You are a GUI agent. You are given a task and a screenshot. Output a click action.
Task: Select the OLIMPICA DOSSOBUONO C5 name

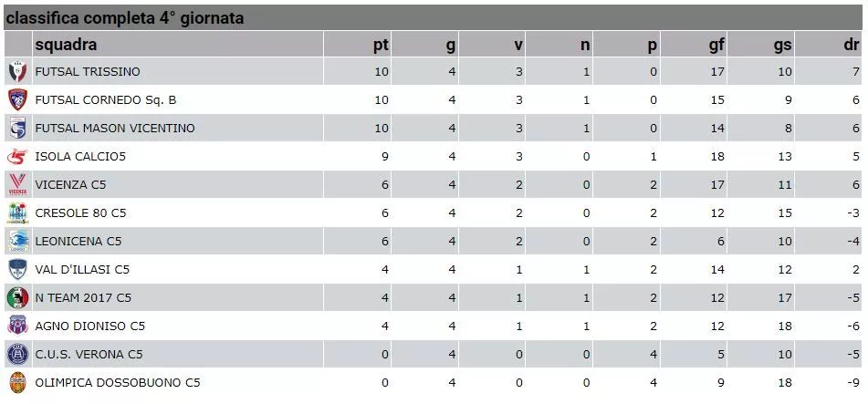118,382
